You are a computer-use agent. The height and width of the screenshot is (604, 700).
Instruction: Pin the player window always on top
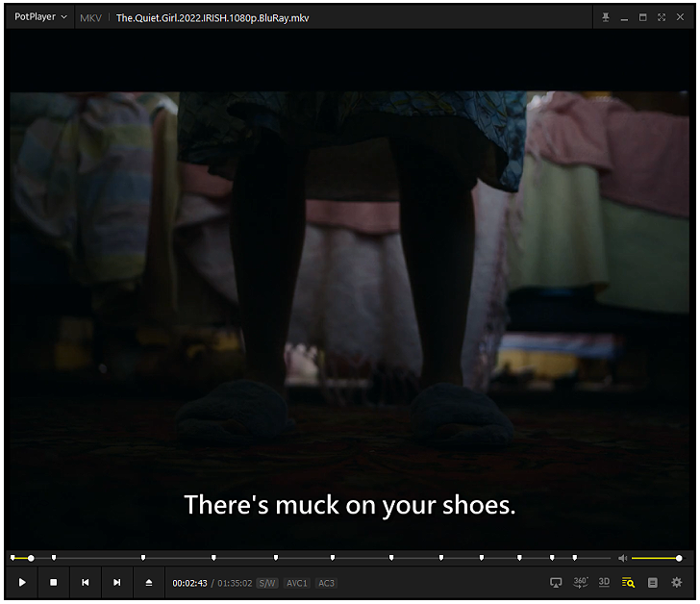(x=606, y=17)
